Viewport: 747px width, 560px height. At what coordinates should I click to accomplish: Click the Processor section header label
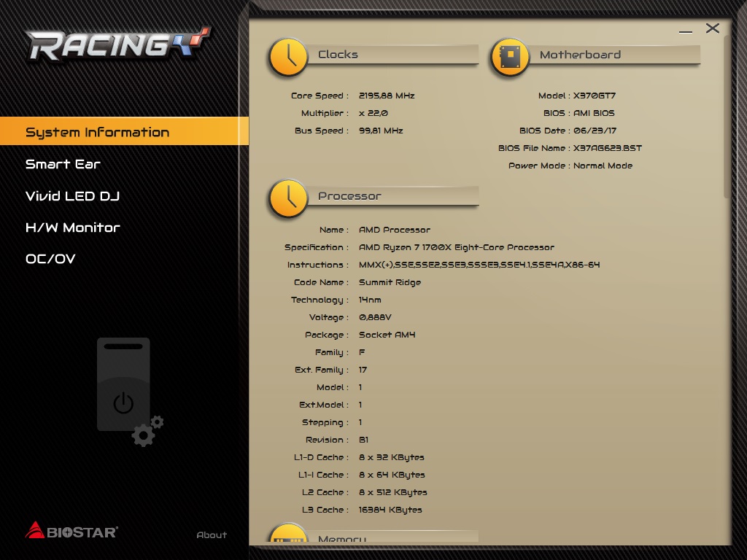click(349, 196)
